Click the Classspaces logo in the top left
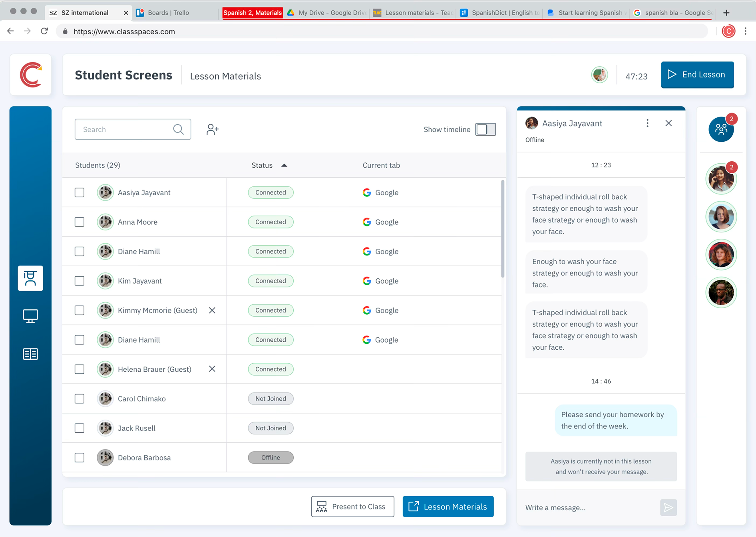The height and width of the screenshot is (537, 756). (30, 74)
